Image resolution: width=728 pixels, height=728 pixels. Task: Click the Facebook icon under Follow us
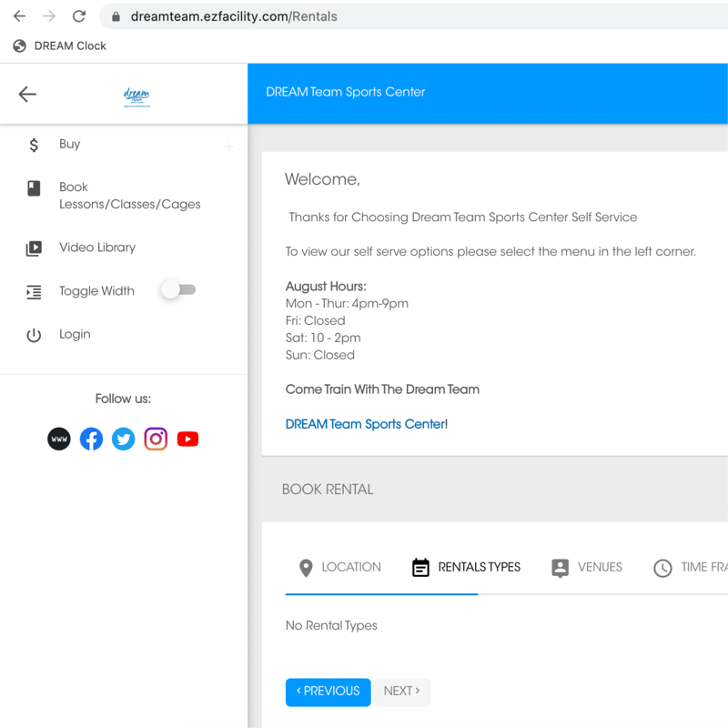click(91, 439)
